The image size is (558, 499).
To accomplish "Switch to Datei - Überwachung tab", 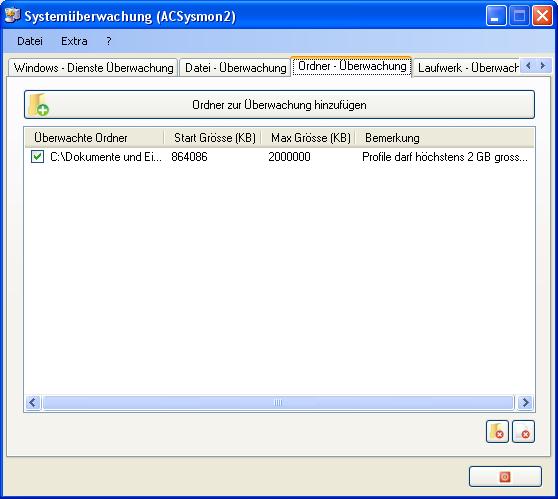I will coord(236,68).
